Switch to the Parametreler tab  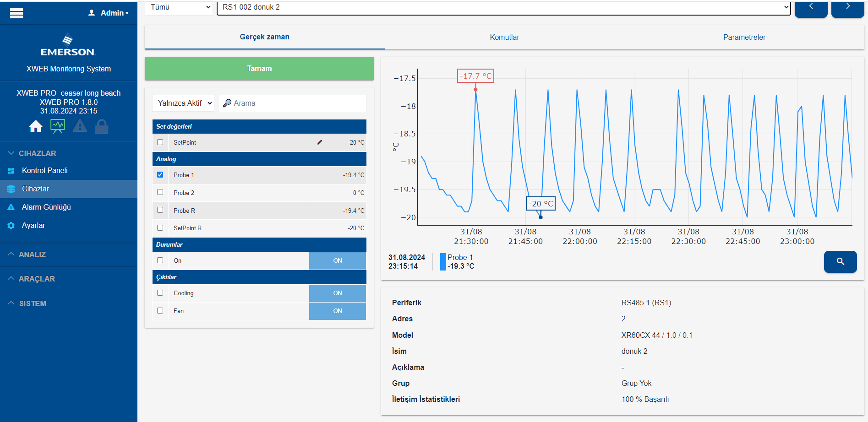point(744,37)
